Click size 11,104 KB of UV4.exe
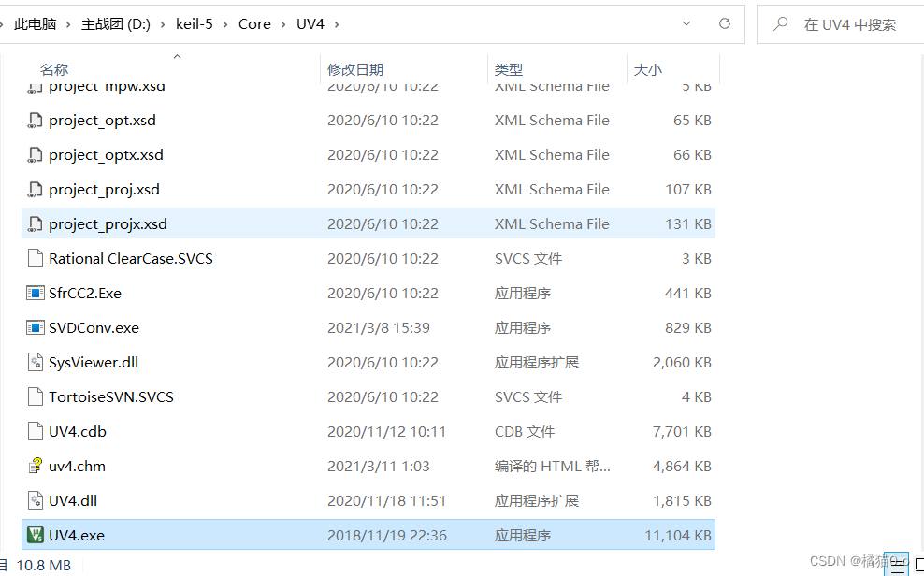The height and width of the screenshot is (576, 924). pyautogui.click(x=678, y=536)
